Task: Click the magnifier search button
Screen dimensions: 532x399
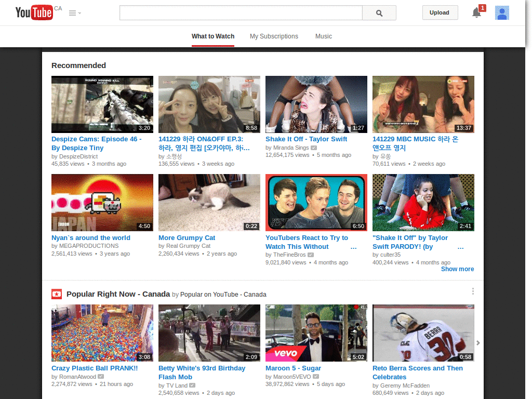Action: click(x=379, y=13)
